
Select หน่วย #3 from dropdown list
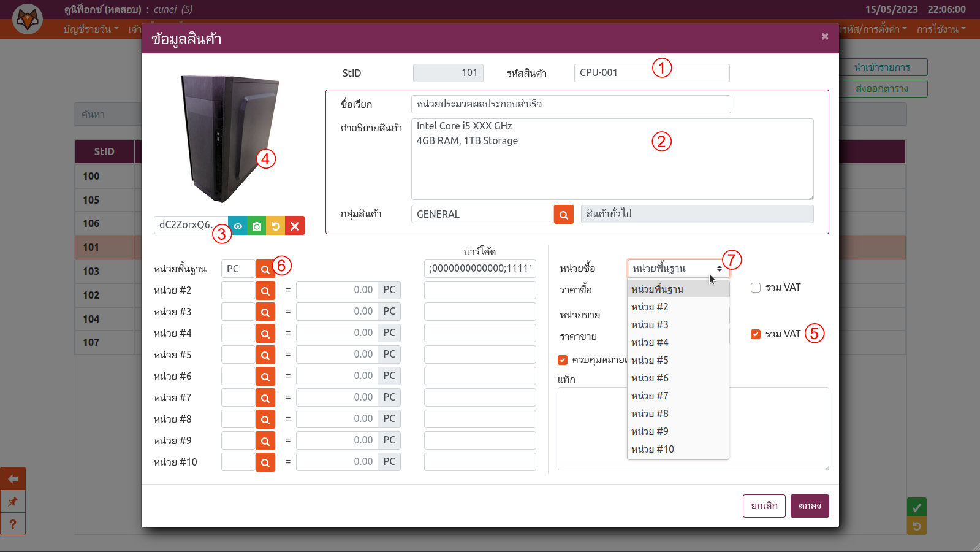pyautogui.click(x=650, y=324)
